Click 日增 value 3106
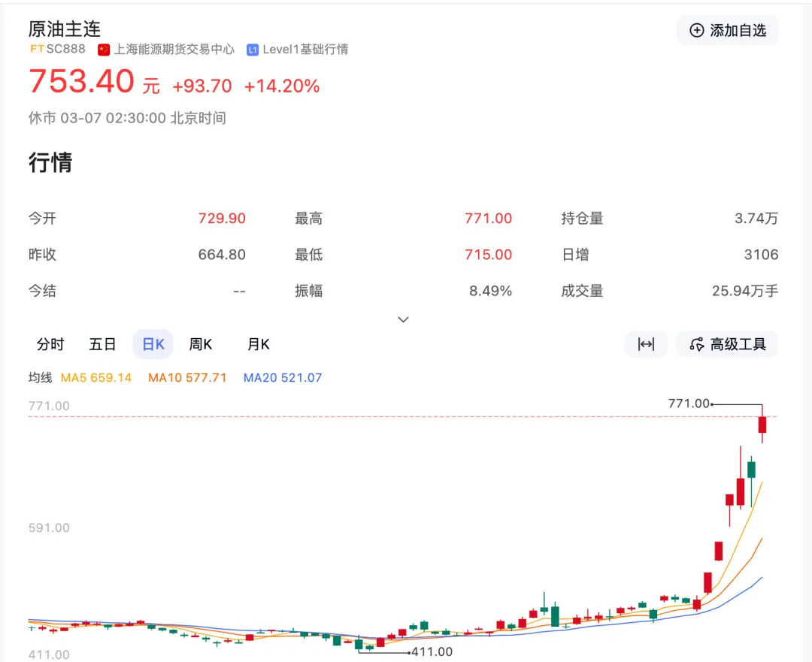Screen dimensions: 812x662 pos(761,255)
